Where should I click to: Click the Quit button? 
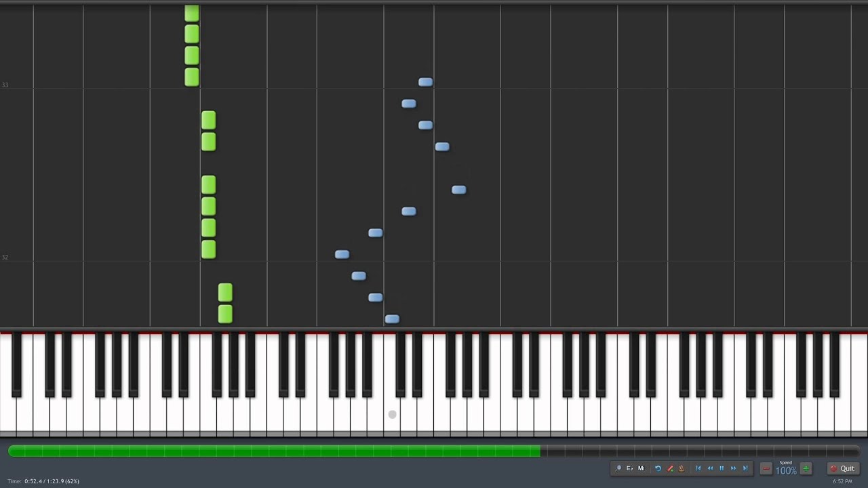(843, 468)
